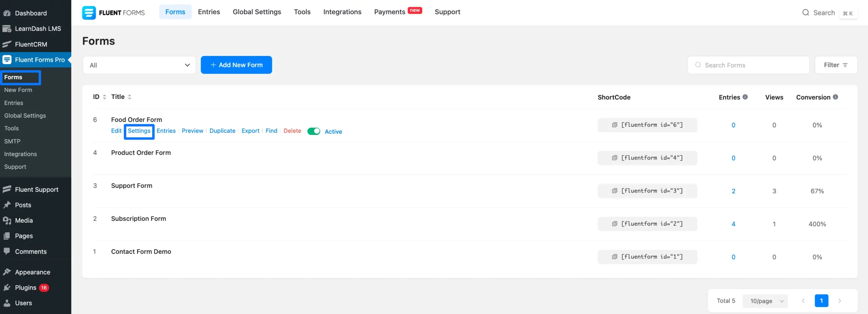Image resolution: width=868 pixels, height=314 pixels.
Task: Copy the Support Form shortcode icon
Action: (615, 191)
